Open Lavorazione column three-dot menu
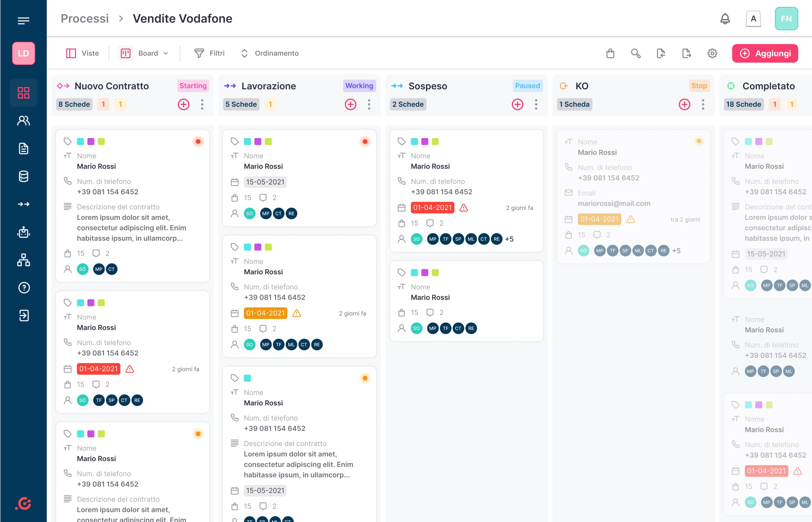The width and height of the screenshot is (812, 522). pyautogui.click(x=369, y=104)
